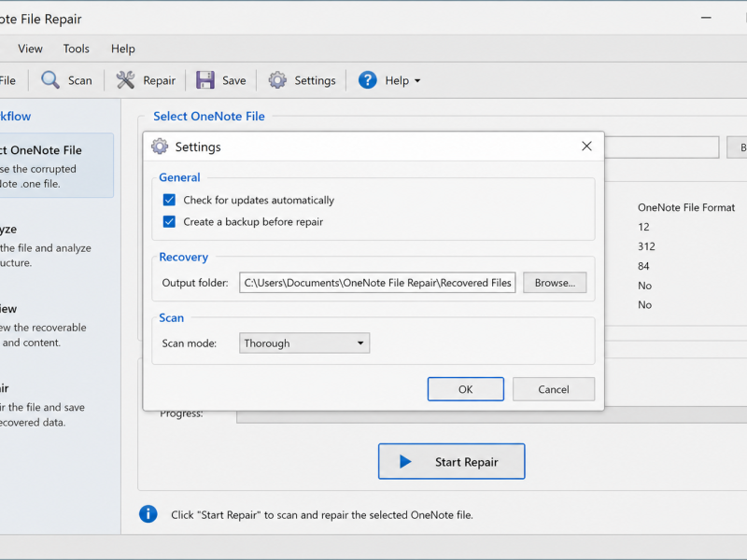Screen dimensions: 747x560
Task: Click the value 12 in details
Action: click(x=643, y=227)
